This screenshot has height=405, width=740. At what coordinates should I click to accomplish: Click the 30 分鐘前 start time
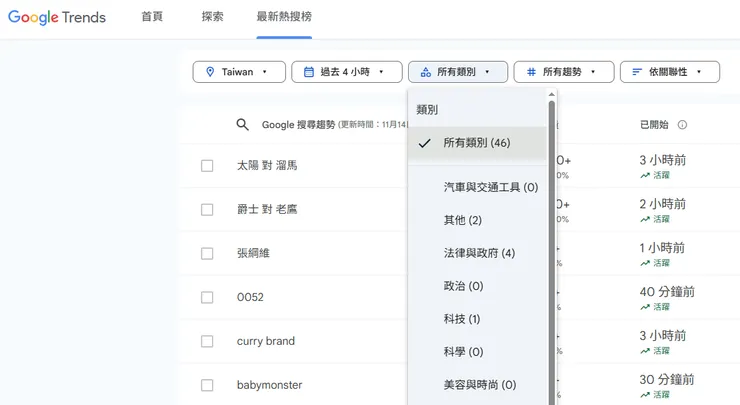coord(667,380)
